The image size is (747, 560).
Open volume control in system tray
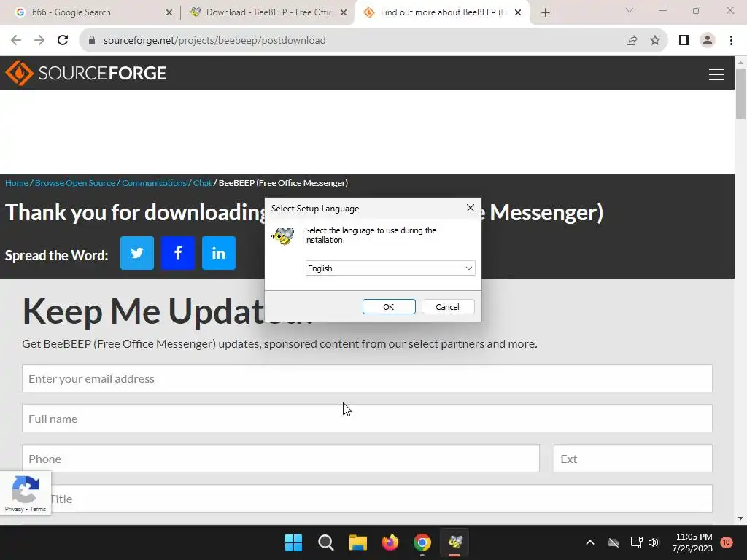654,542
